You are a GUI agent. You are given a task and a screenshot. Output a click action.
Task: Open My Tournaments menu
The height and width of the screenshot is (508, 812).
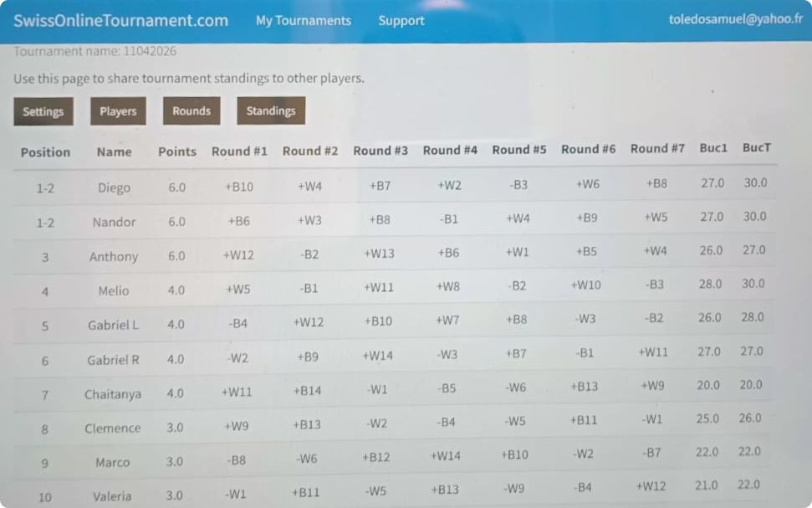point(304,21)
